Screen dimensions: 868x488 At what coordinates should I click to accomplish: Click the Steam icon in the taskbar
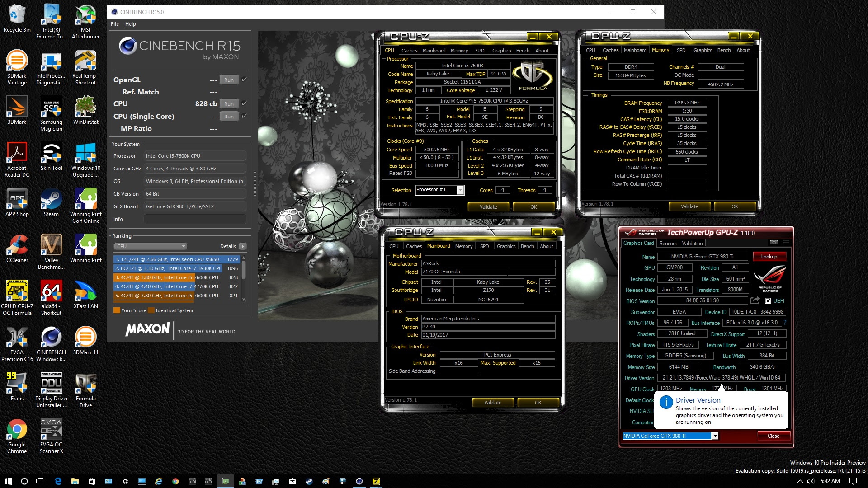309,481
